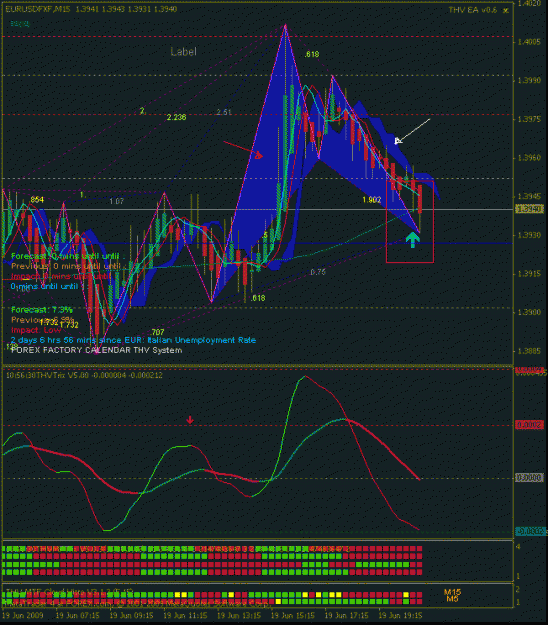Click the FOREX FACTORY CALENDAR THV System label

pyautogui.click(x=96, y=350)
